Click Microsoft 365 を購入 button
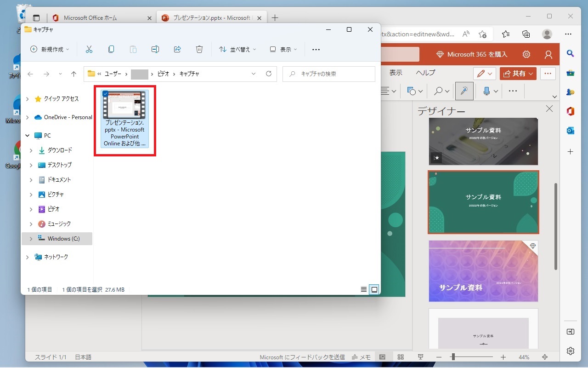 tap(472, 54)
